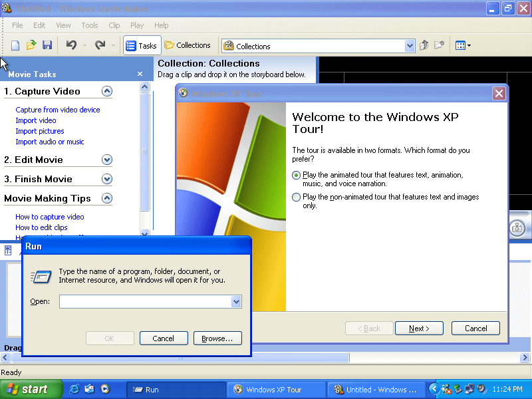The height and width of the screenshot is (399, 532).
Task: Launch Windows Media Player from Quick Launch
Action: click(105, 390)
